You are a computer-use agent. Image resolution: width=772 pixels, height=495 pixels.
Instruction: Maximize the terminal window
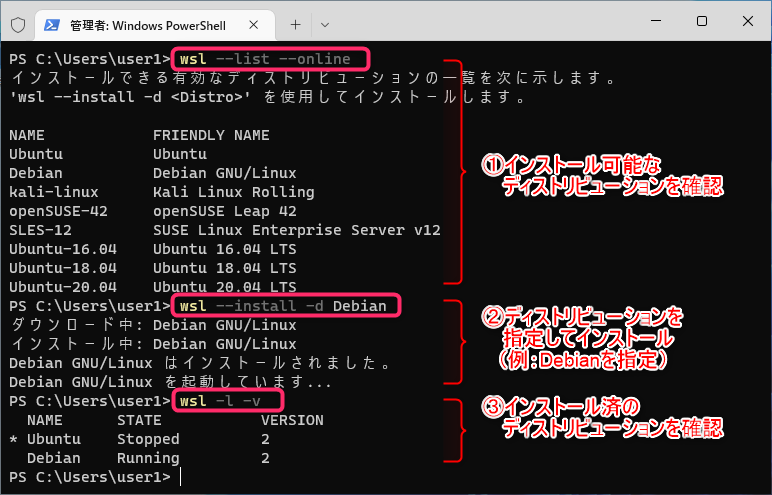[x=702, y=21]
